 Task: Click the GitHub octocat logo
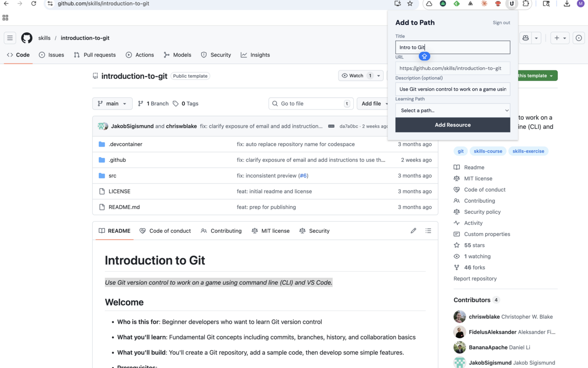click(27, 38)
